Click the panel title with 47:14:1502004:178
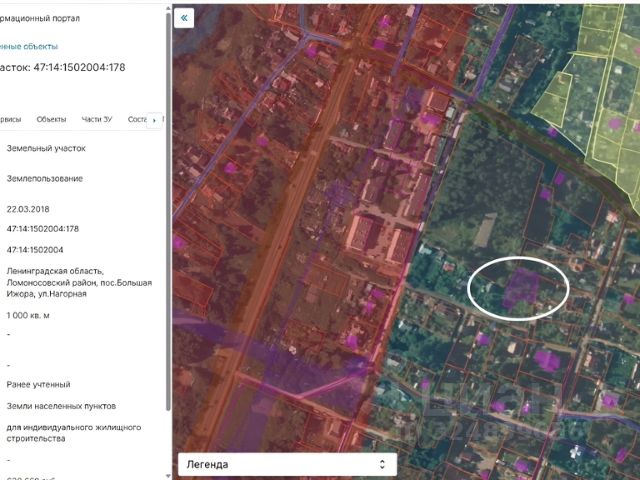Screen dimensions: 640x480 coord(62,67)
